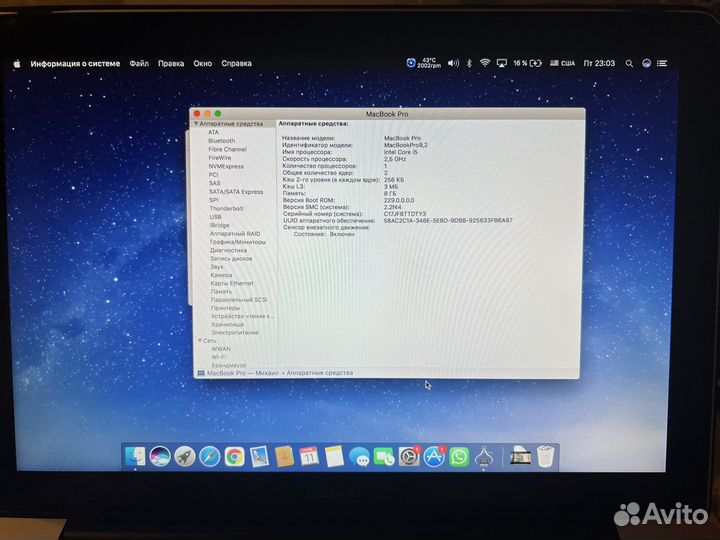Select Bluetooth in the sidebar list

click(221, 141)
